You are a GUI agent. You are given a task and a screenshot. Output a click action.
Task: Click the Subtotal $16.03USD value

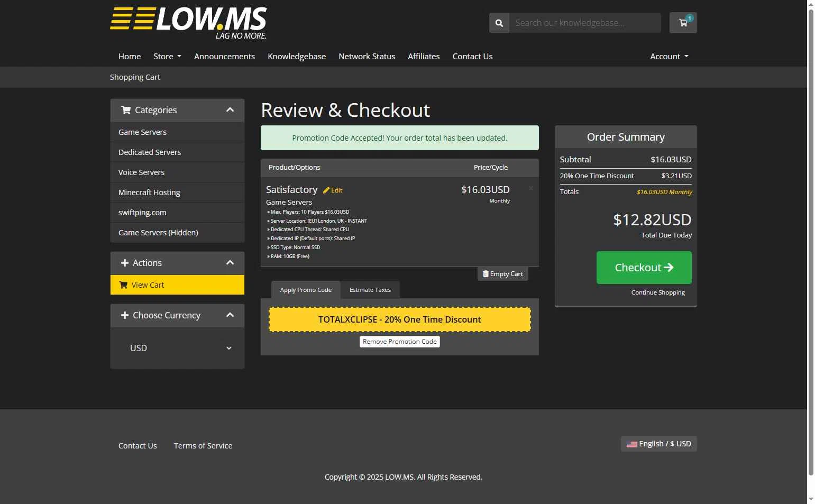tap(671, 160)
